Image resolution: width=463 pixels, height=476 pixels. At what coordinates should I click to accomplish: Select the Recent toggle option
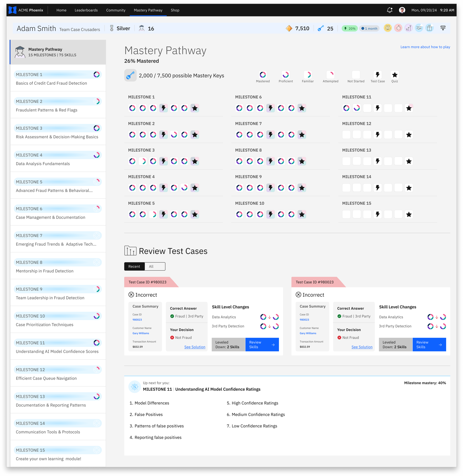(134, 266)
